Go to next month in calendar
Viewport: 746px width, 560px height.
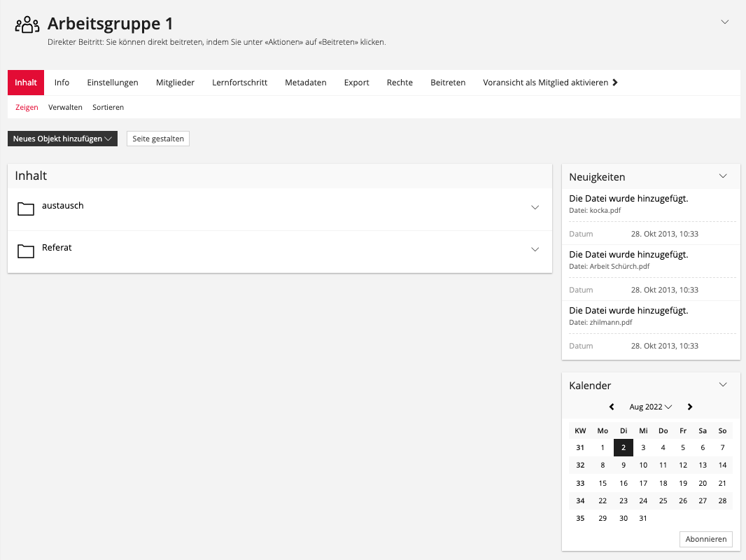point(690,407)
